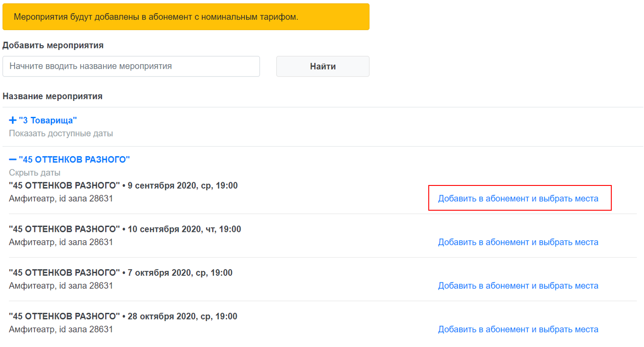Click the "Название мероприятия" column header
The width and height of the screenshot is (644, 347).
(53, 96)
